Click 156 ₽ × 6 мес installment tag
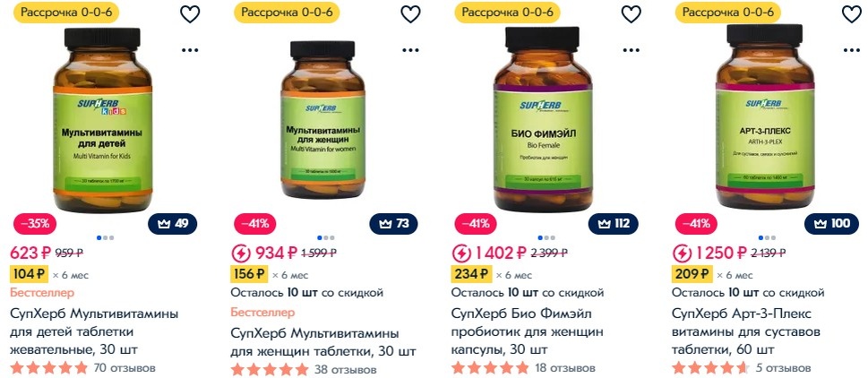This screenshot has height=378, width=868. coord(270,274)
